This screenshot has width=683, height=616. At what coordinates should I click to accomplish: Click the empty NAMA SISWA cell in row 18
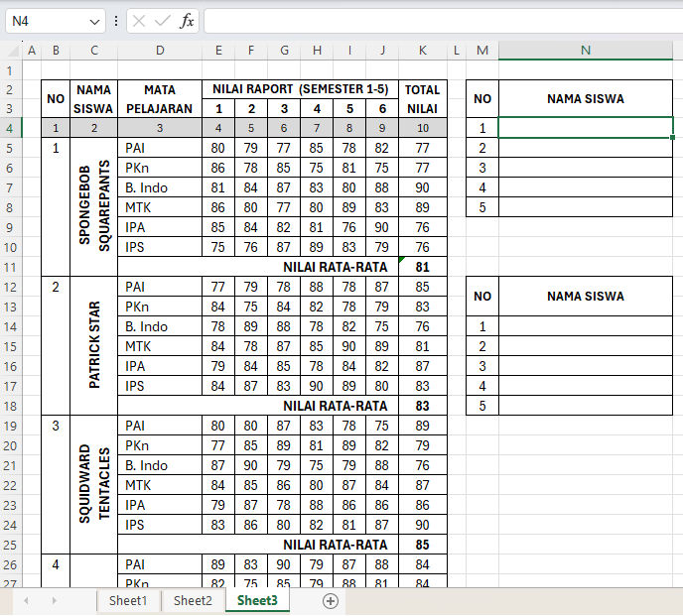coord(586,406)
